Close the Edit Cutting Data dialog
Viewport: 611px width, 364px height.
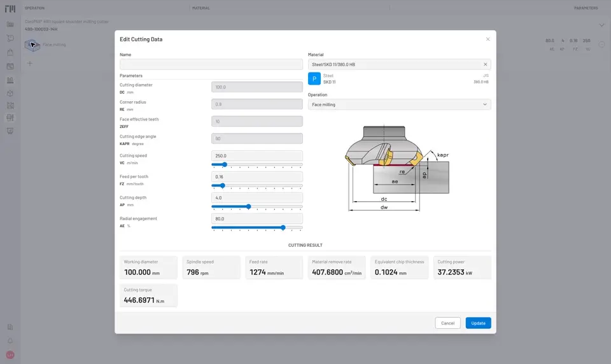click(488, 39)
